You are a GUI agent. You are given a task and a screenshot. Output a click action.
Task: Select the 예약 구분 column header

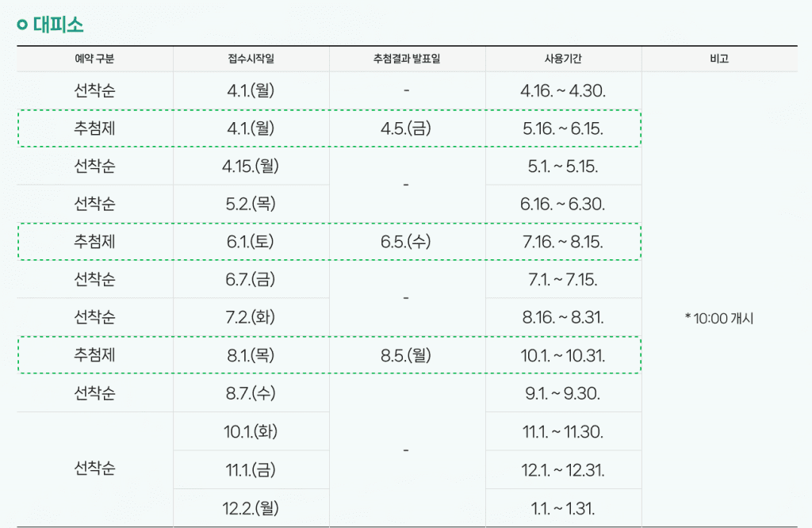(x=94, y=59)
